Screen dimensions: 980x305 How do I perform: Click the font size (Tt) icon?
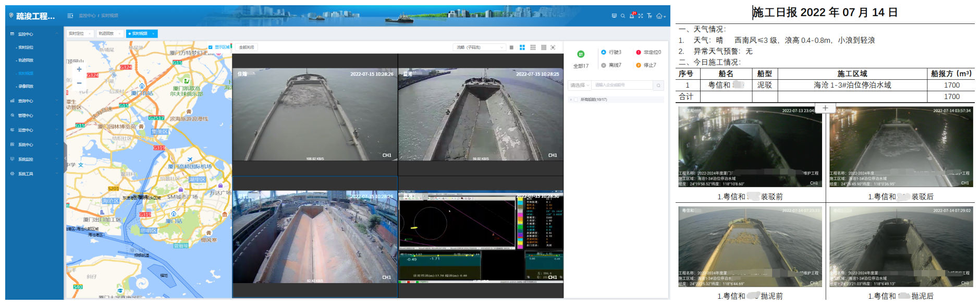[x=650, y=16]
